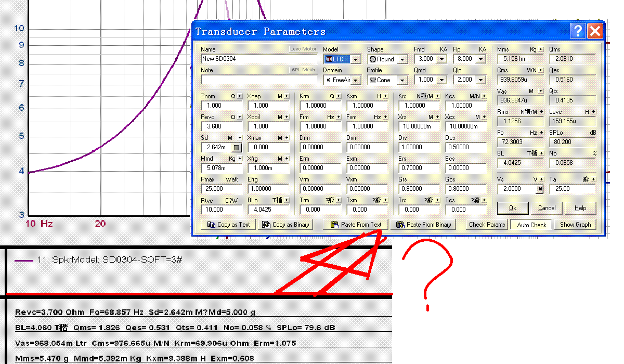Click Copy as Binary
Image resolution: width=624 pixels, height=364 pixels.
(x=285, y=225)
